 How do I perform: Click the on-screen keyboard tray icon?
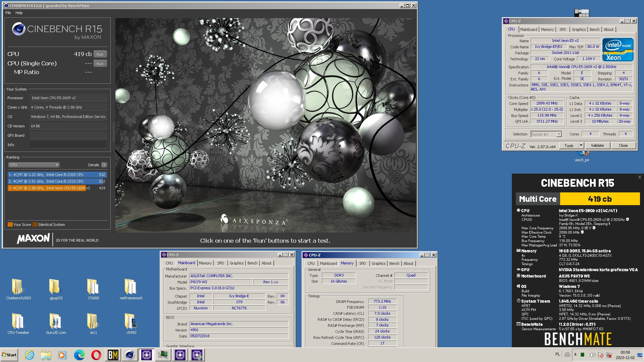(567, 355)
